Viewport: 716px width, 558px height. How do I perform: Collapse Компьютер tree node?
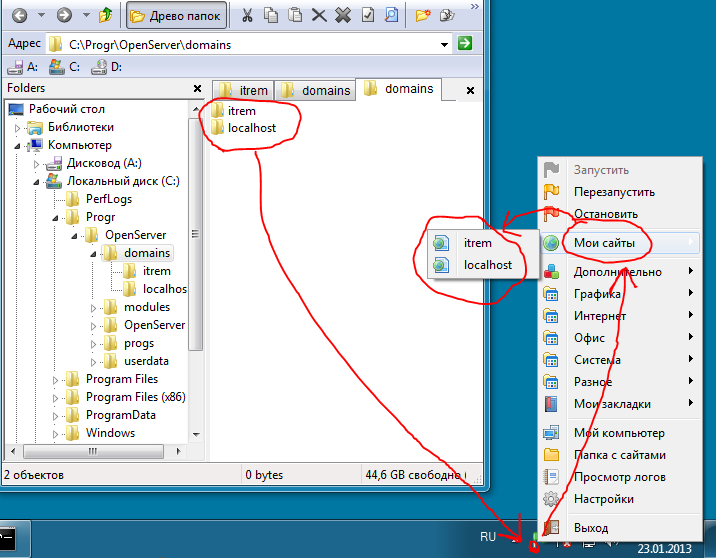tap(17, 146)
